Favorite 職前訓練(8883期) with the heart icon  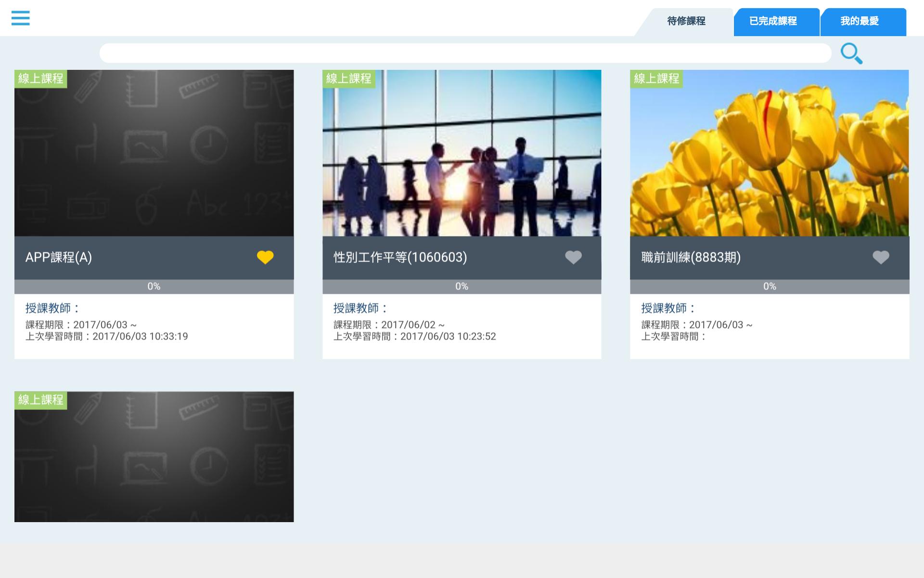click(x=881, y=258)
